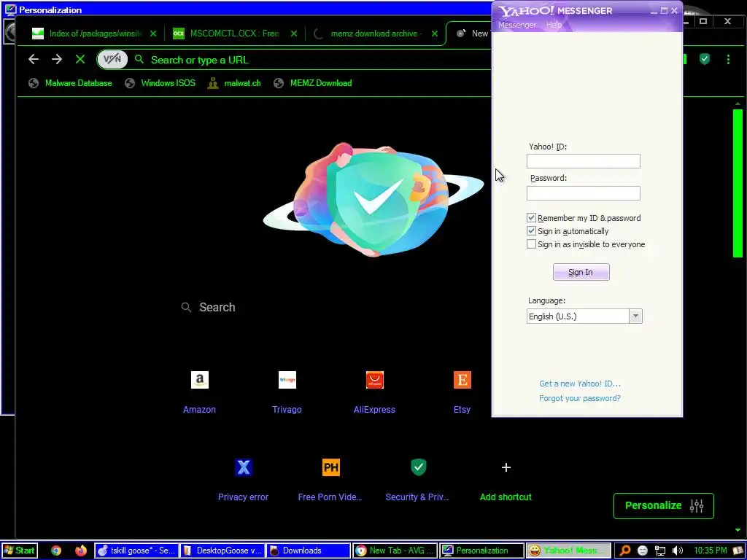Click the Personalize button

pyautogui.click(x=664, y=506)
